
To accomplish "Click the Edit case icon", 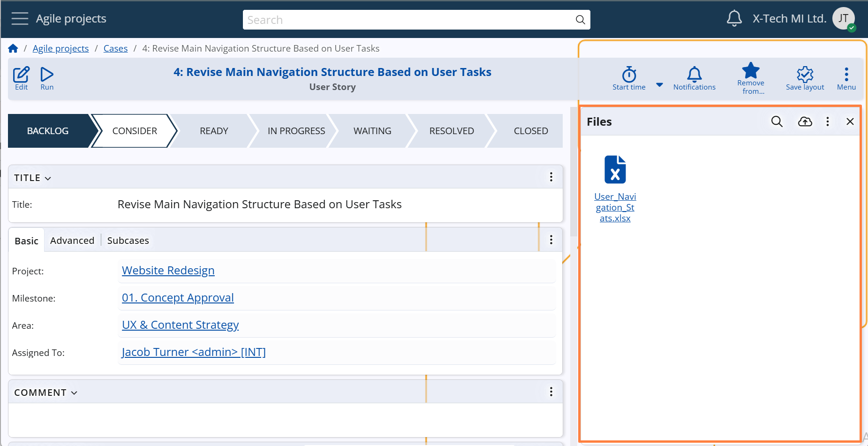I will pos(21,78).
